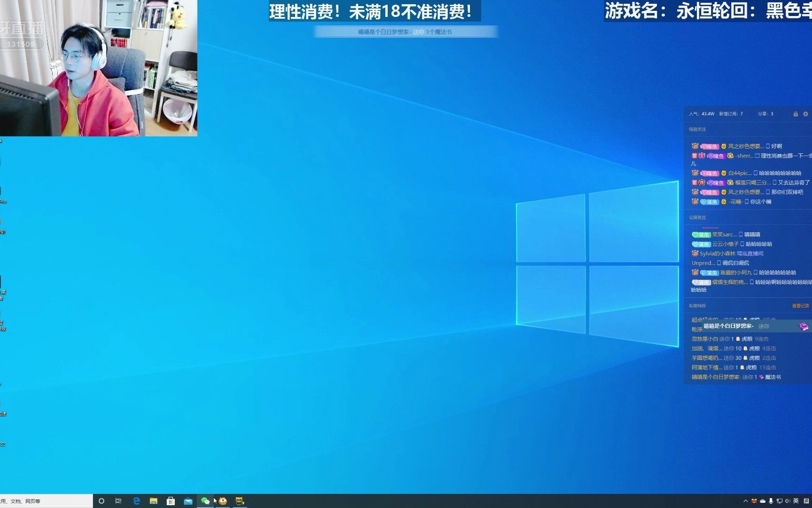Click the taskbar search box
The width and height of the screenshot is (812, 508).
point(46,501)
